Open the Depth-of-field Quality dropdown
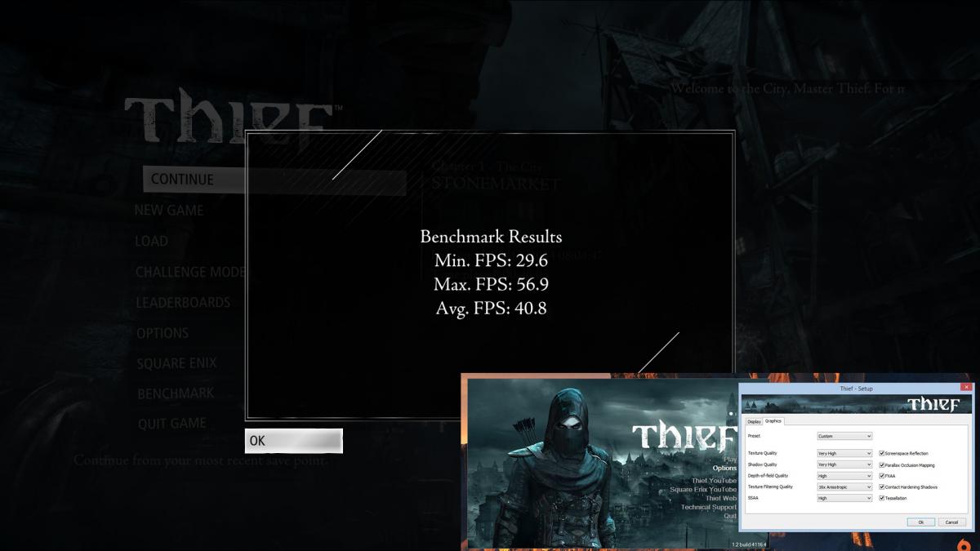The image size is (980, 551). pyautogui.click(x=844, y=476)
